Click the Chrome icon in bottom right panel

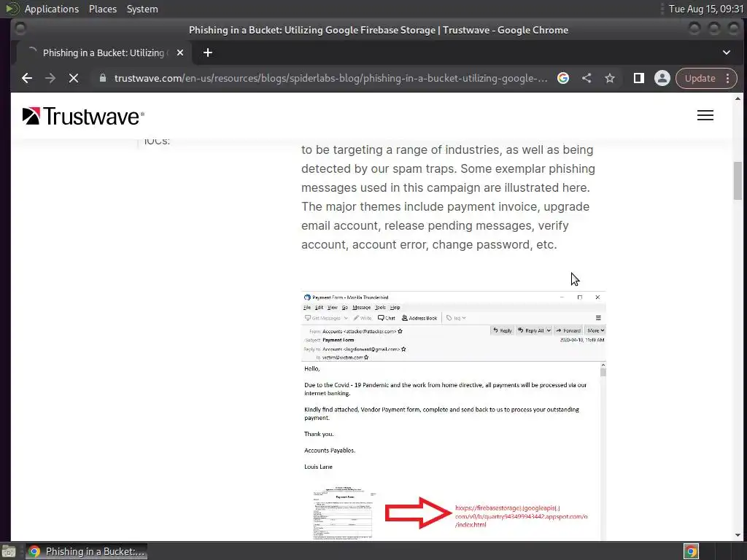tap(692, 551)
